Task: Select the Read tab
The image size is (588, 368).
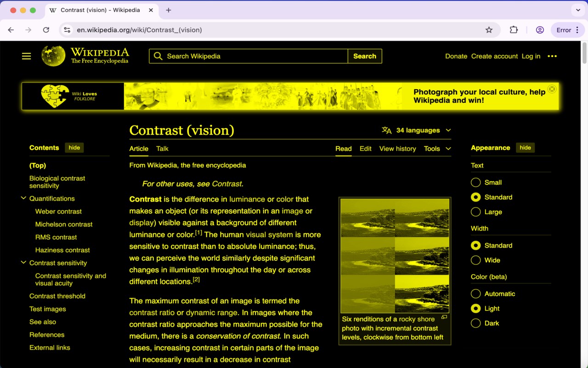Action: click(344, 149)
